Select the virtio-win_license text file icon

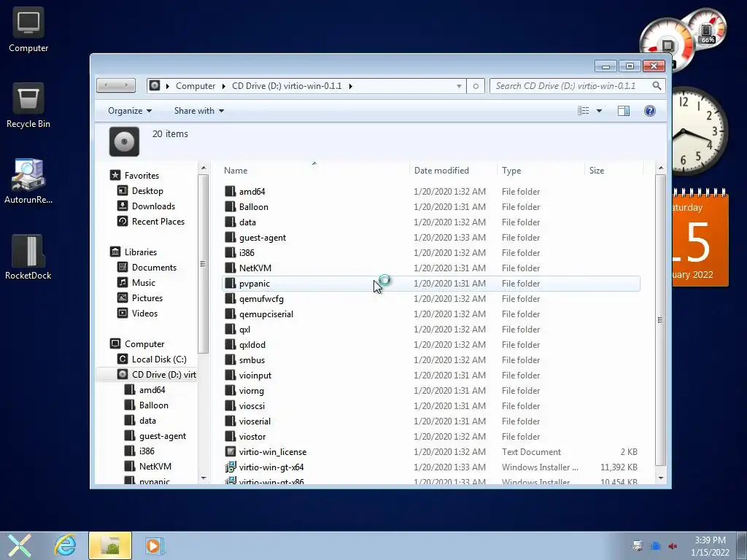click(231, 451)
